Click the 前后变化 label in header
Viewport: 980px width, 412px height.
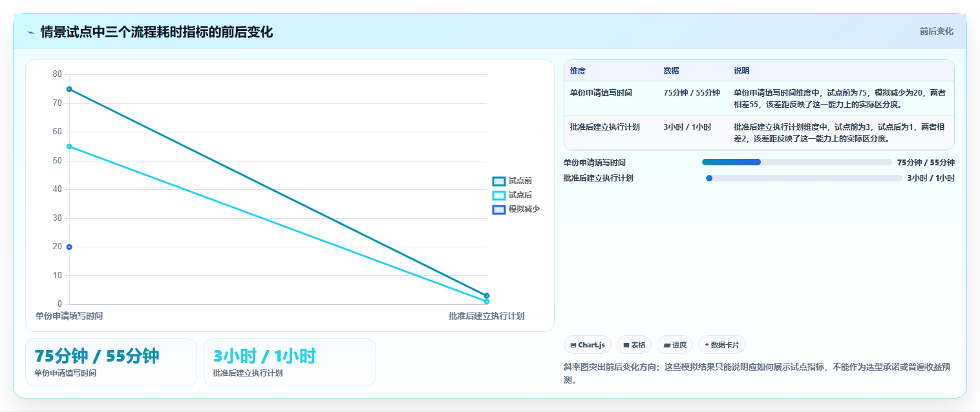coord(936,32)
